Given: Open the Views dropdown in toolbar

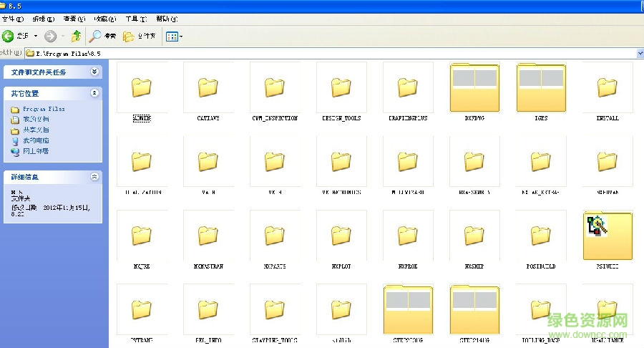Looking at the screenshot, I should click(x=174, y=36).
